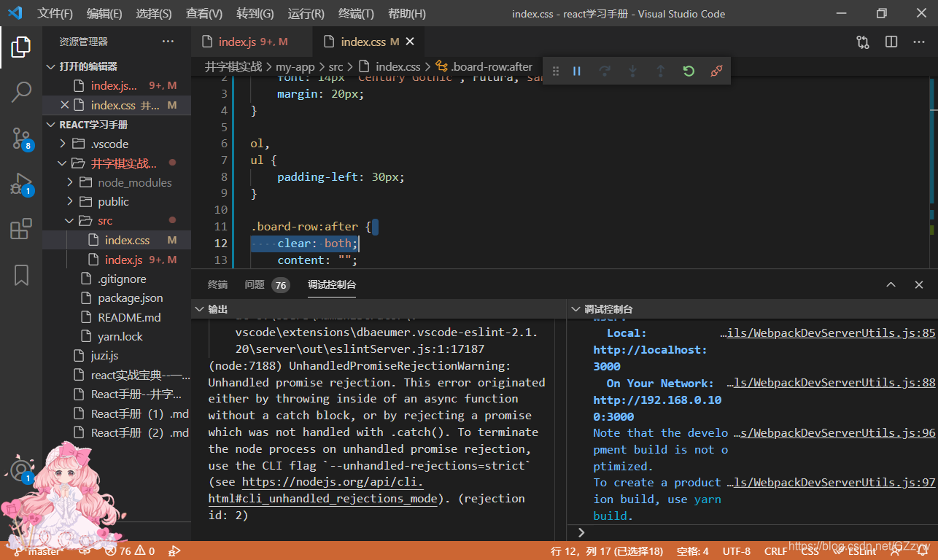The width and height of the screenshot is (938, 560).
Task: Switch to the 终端 panel tab
Action: 217,284
